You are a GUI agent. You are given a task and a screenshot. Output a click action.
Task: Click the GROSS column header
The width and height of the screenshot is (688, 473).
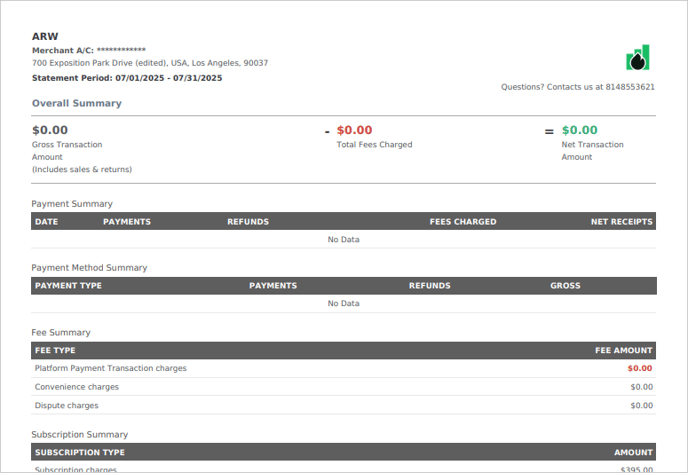point(565,286)
